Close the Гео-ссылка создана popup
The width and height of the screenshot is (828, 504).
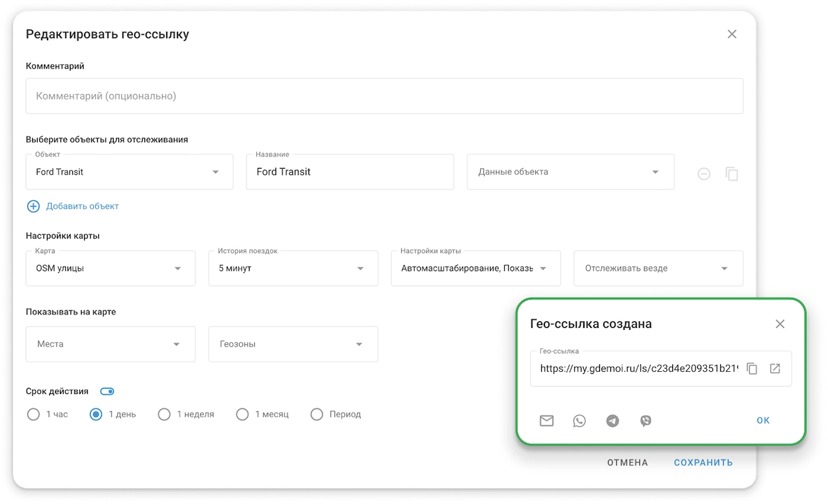click(780, 324)
